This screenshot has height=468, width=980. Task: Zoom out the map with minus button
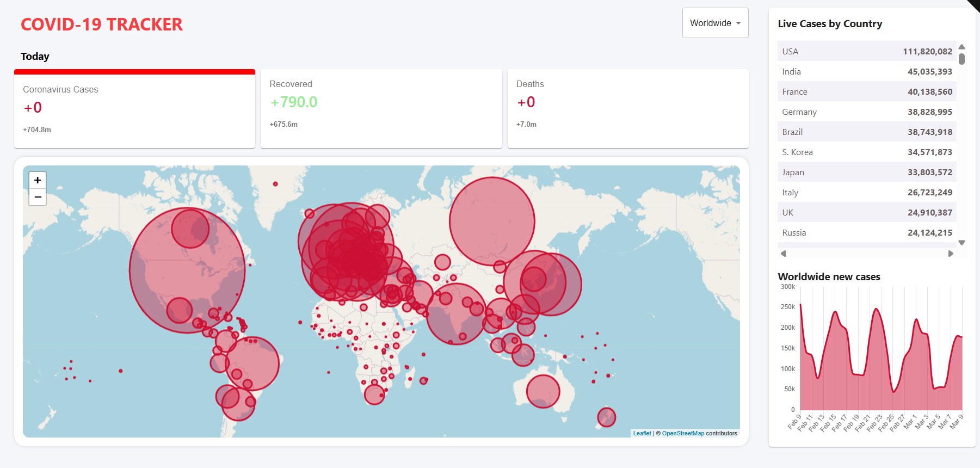point(38,197)
